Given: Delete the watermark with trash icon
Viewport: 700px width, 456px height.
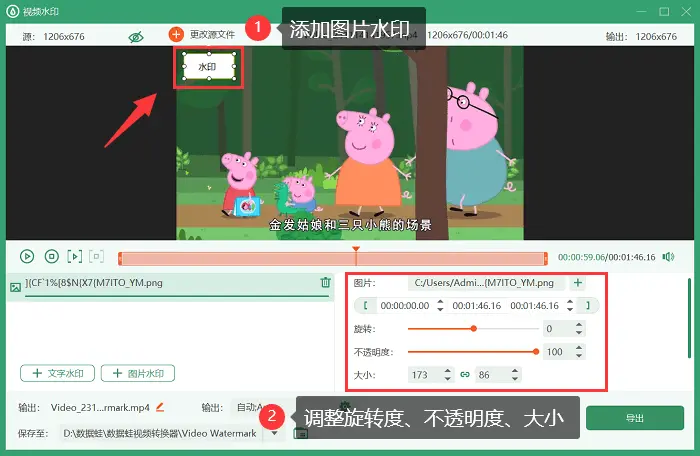Looking at the screenshot, I should 325,282.
